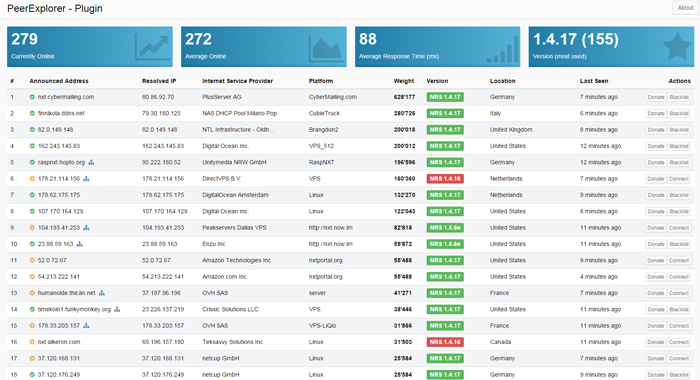Click green status icon for 107.170.164.129

pyautogui.click(x=32, y=211)
